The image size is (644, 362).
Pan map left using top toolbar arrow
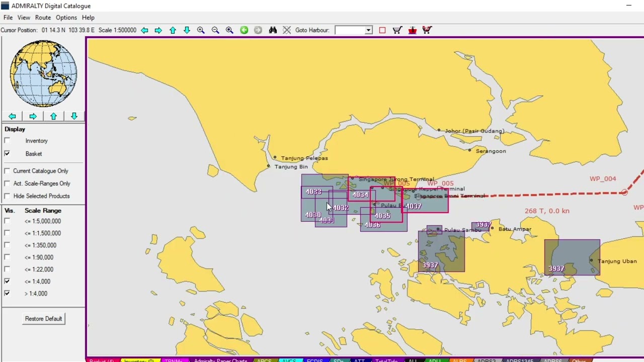point(144,30)
